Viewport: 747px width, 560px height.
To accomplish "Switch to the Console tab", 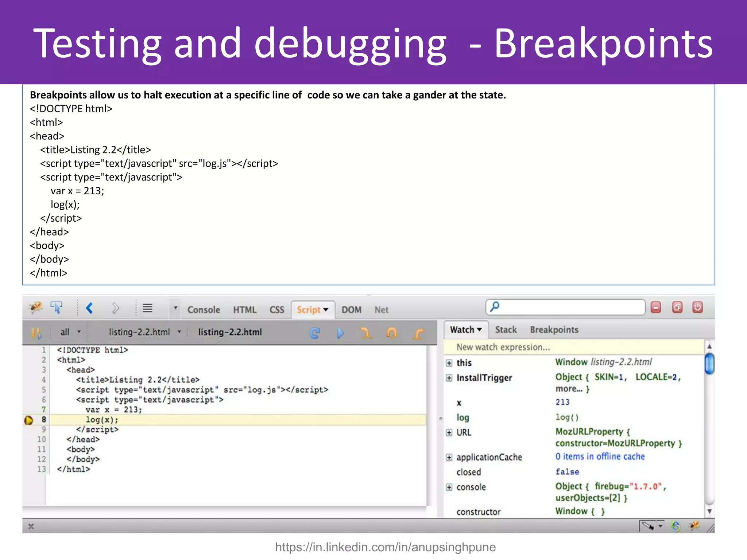I will [x=204, y=310].
